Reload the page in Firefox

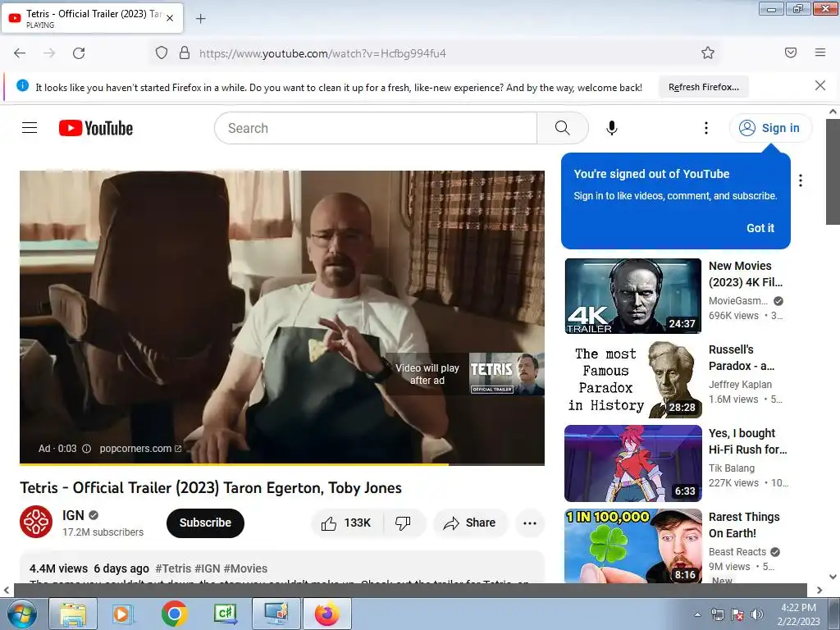79,53
